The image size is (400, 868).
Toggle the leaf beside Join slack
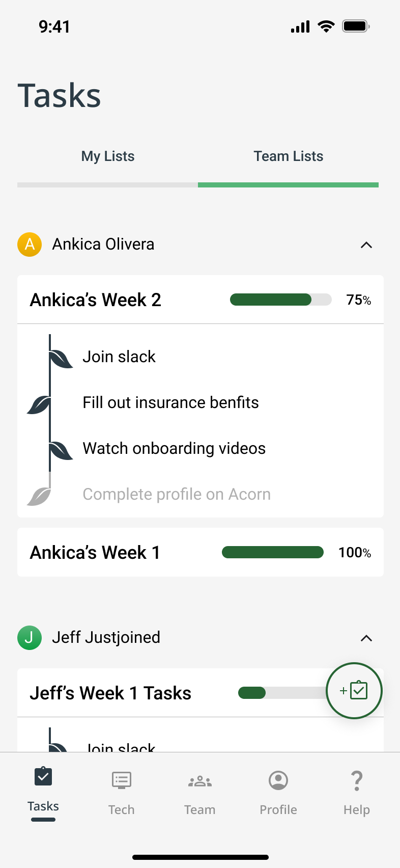[x=61, y=359]
